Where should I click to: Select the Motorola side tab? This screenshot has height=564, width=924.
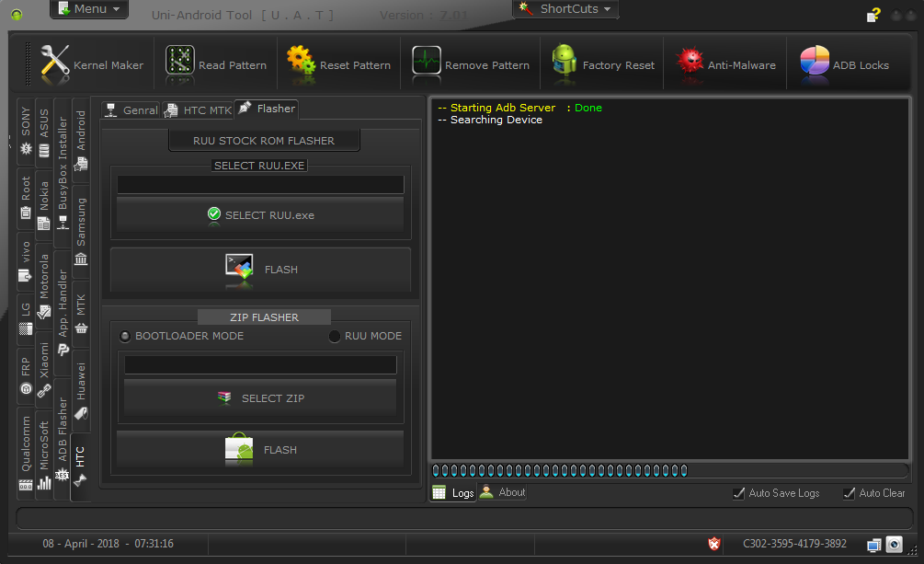click(x=44, y=285)
